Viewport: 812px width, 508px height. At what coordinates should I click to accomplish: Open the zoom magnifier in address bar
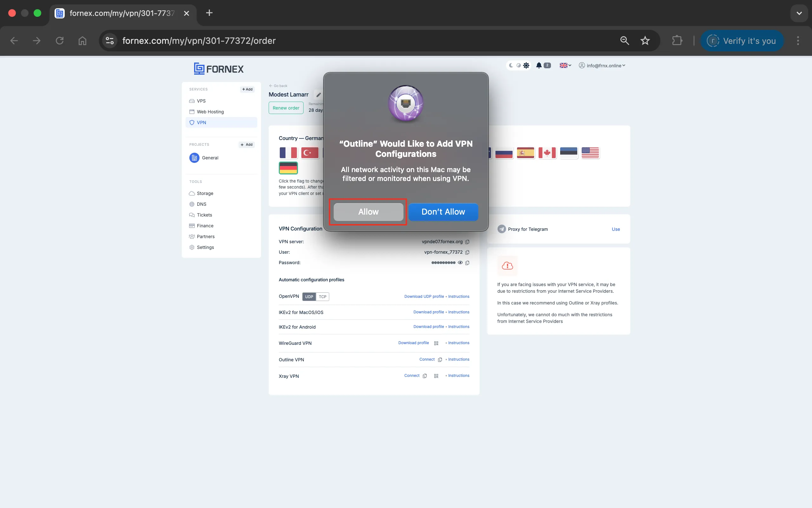pyautogui.click(x=624, y=41)
